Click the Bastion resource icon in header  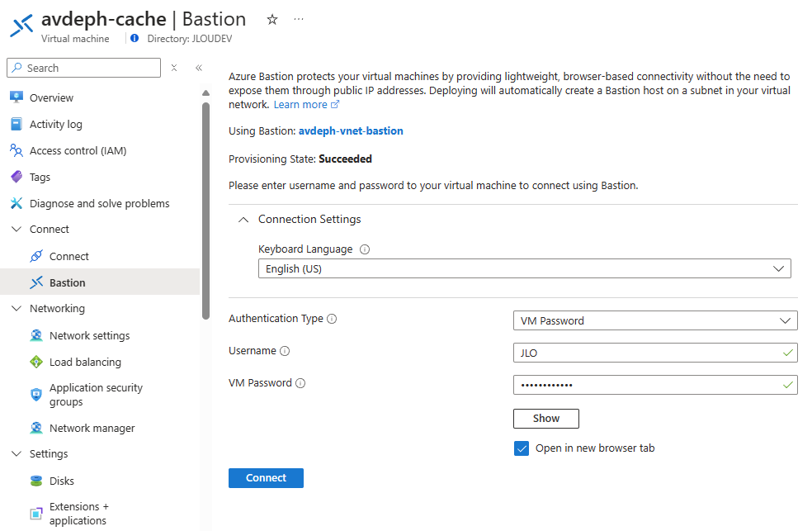(x=21, y=26)
